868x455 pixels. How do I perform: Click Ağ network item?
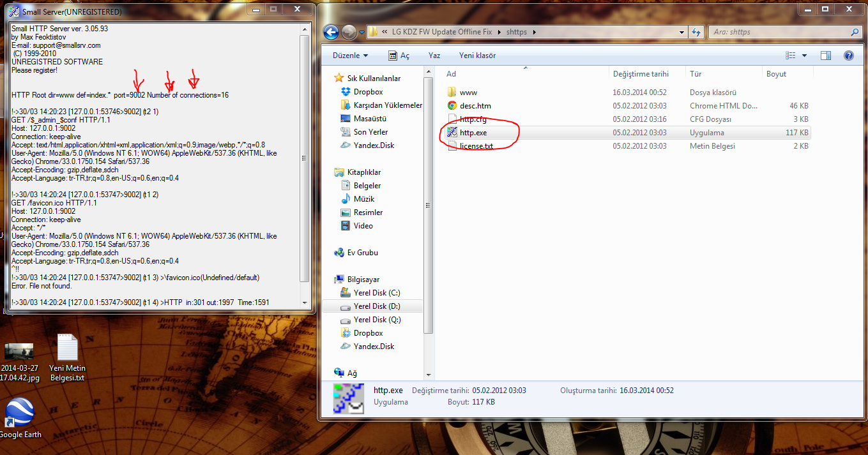point(351,373)
